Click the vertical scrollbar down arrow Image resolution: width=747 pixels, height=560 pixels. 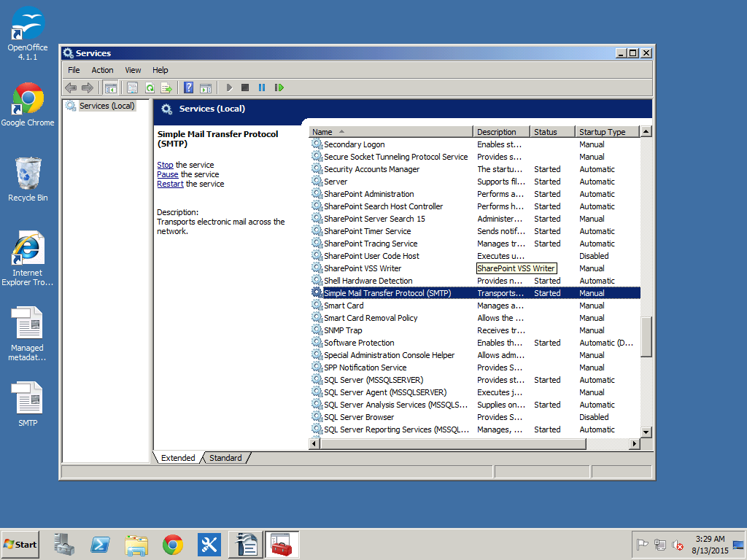click(646, 432)
